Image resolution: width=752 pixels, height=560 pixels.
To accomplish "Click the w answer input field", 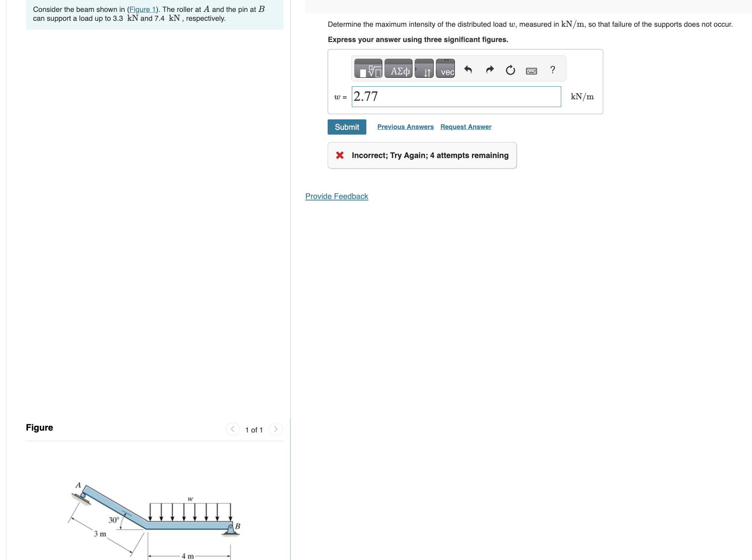I will click(456, 97).
